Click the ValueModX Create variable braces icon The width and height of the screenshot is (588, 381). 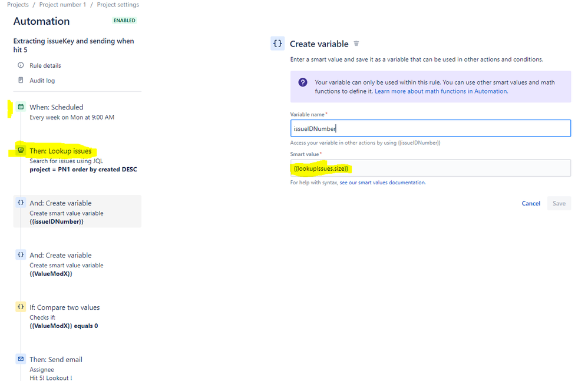click(x=21, y=255)
